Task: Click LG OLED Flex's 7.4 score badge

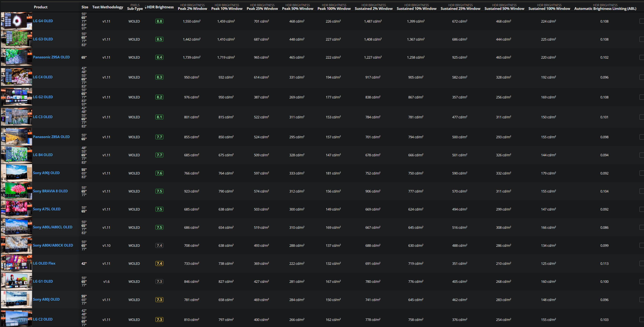Action: coord(160,263)
